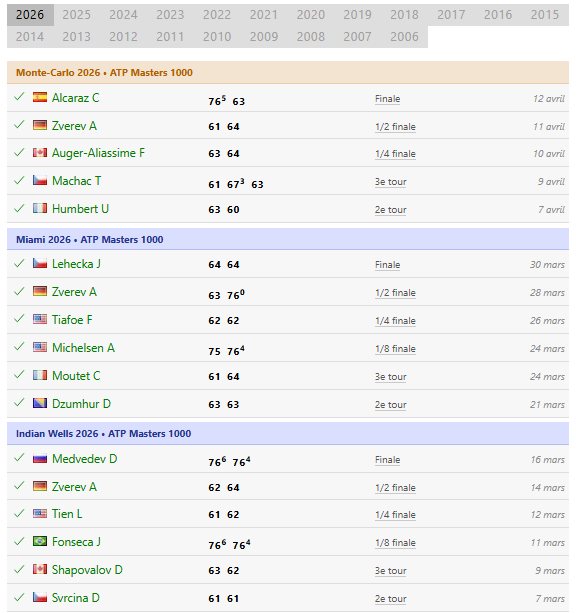Click US flag beside Tiafoe F
582x613 pixels.
(39, 319)
